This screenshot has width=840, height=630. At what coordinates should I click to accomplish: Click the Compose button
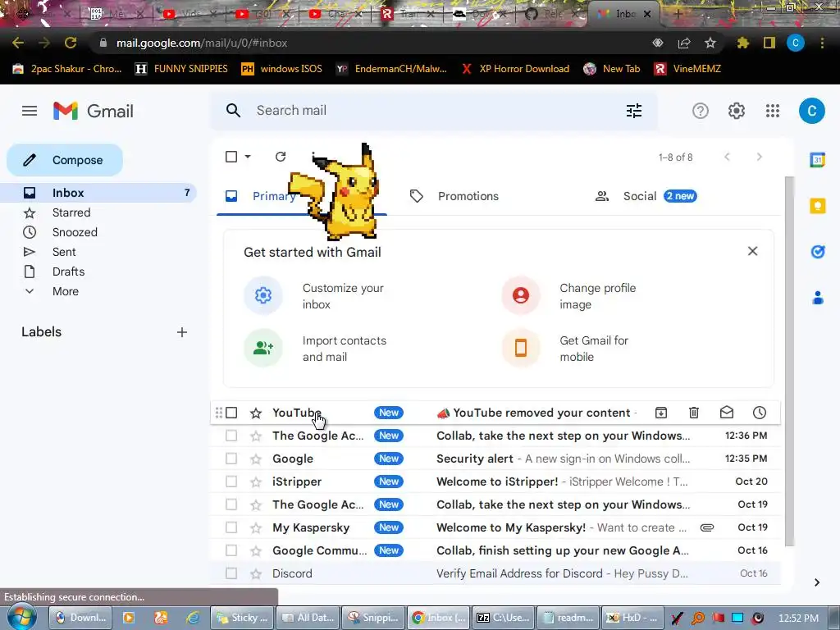tap(65, 160)
